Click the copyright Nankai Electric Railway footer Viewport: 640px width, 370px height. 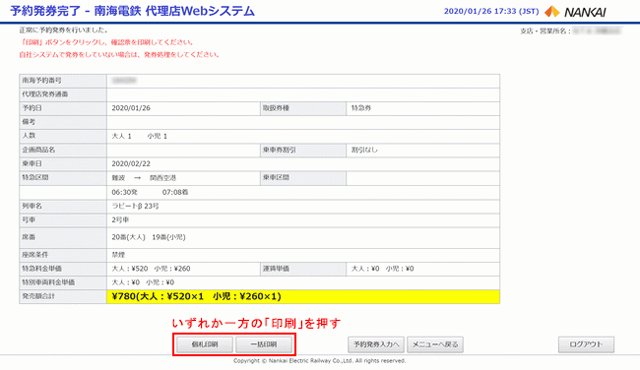click(x=320, y=361)
